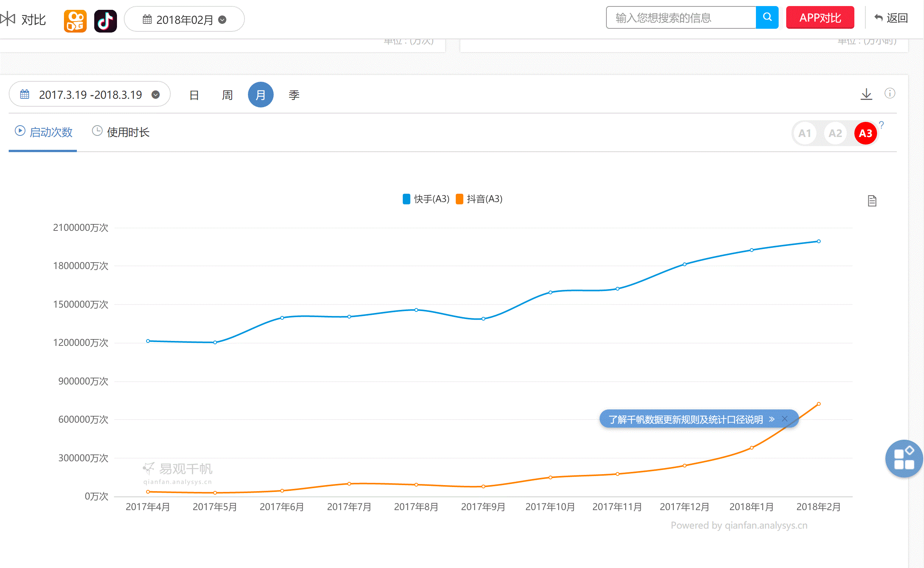Switch granularity to 周 (week)
Screen dimensions: 924x568
(x=227, y=95)
